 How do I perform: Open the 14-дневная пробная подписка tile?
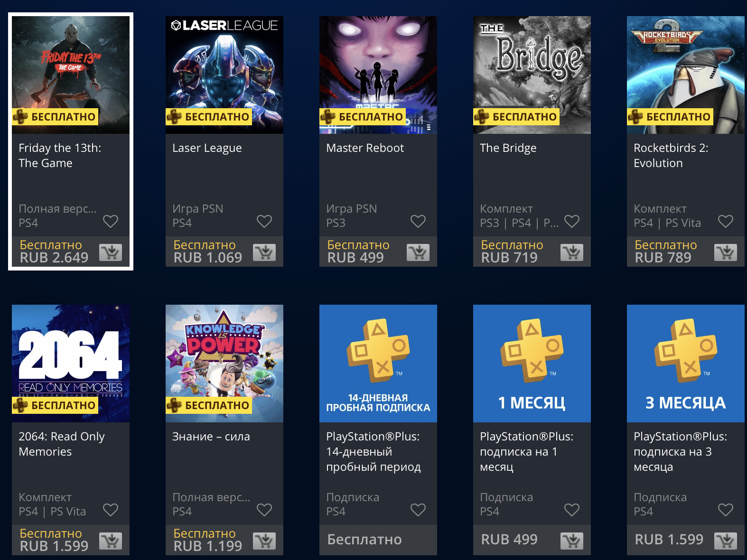[378, 364]
